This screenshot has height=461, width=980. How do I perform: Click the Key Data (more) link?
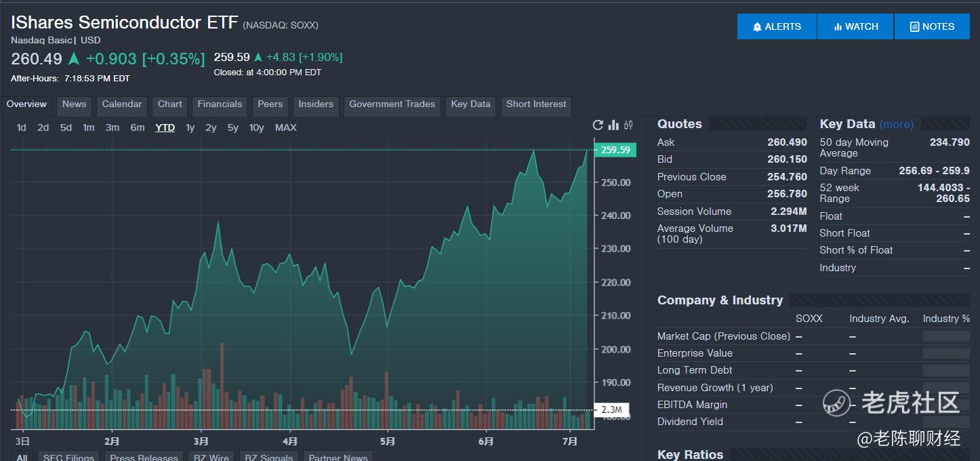(896, 125)
